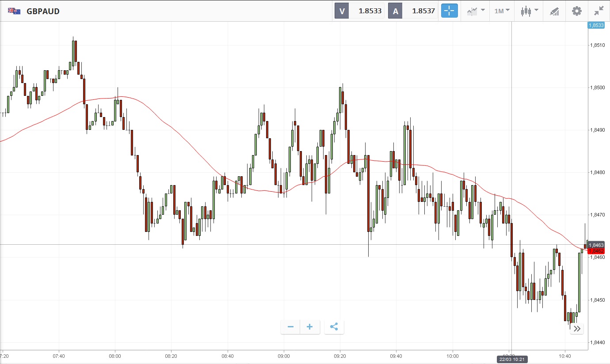610x364 pixels.
Task: Open the candlestick chart type dropdown
Action: 529,11
